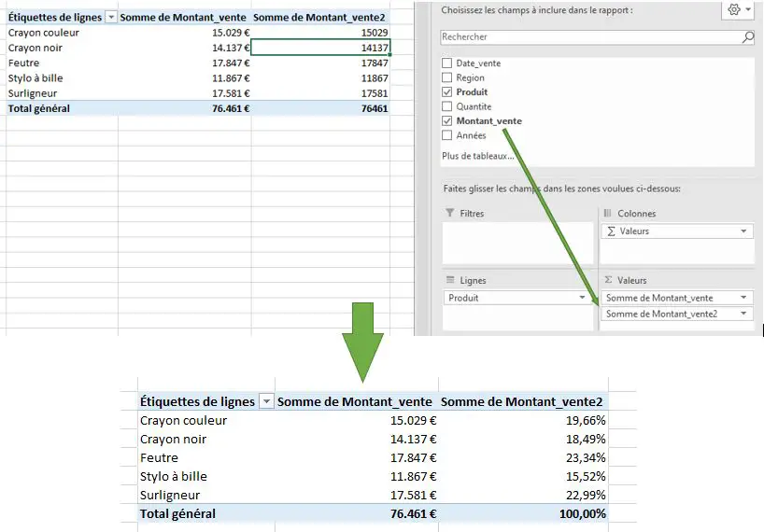Select cell with value 17581
The height and width of the screenshot is (532, 764).
320,93
